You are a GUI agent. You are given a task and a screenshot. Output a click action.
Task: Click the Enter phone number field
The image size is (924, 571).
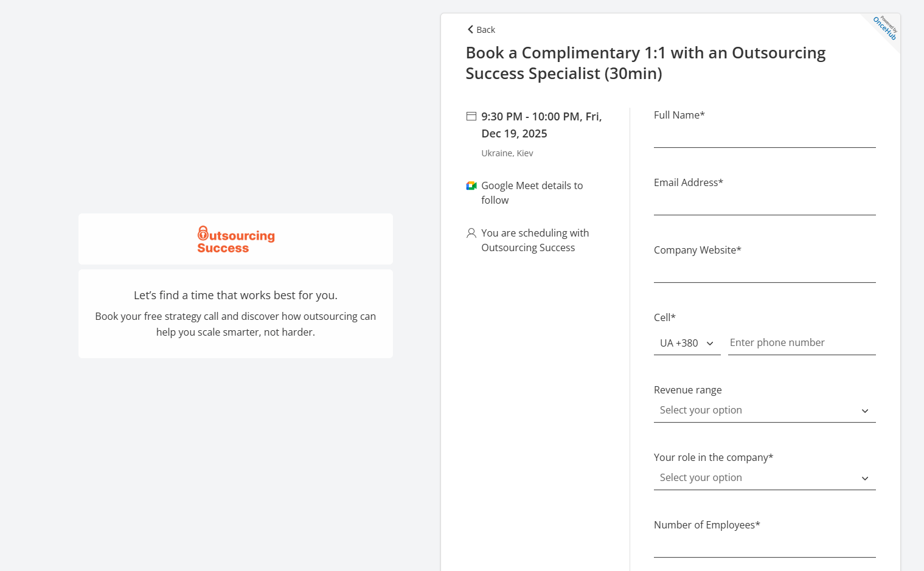801,343
